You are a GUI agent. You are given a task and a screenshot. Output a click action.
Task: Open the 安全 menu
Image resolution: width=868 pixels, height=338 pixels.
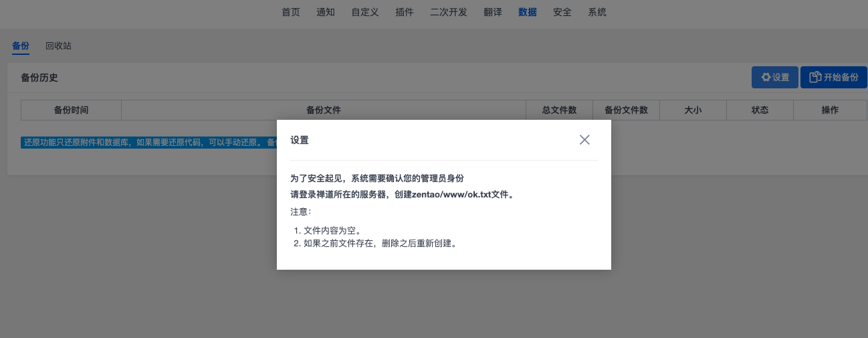(x=562, y=12)
